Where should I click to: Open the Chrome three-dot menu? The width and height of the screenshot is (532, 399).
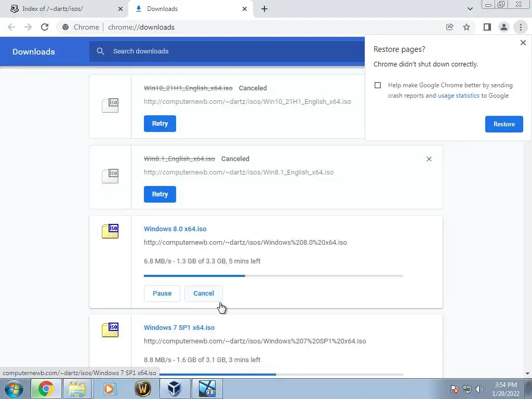(521, 27)
